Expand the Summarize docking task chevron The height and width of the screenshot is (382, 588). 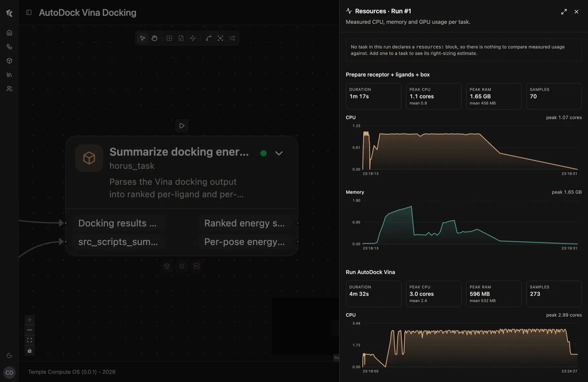[x=279, y=153]
